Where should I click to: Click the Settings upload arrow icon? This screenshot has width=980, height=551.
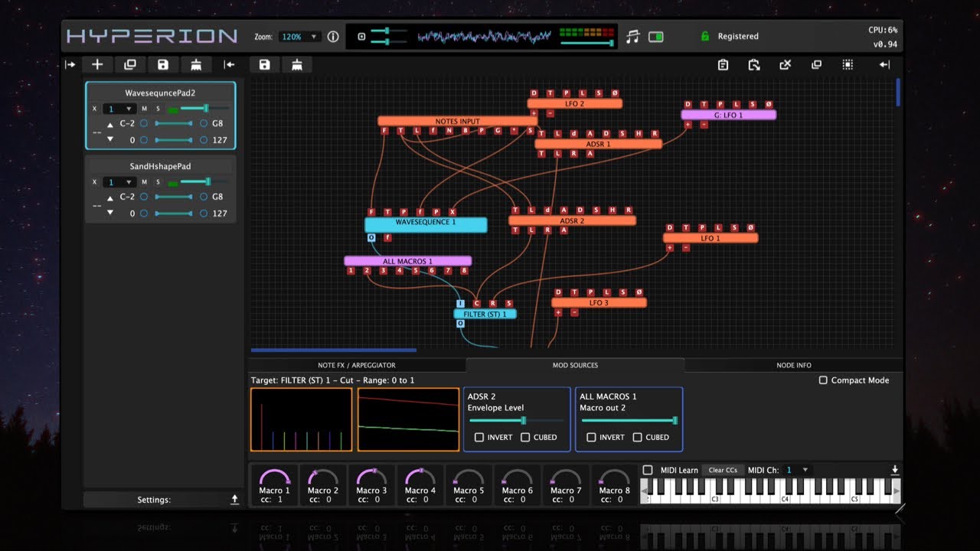[x=234, y=499]
